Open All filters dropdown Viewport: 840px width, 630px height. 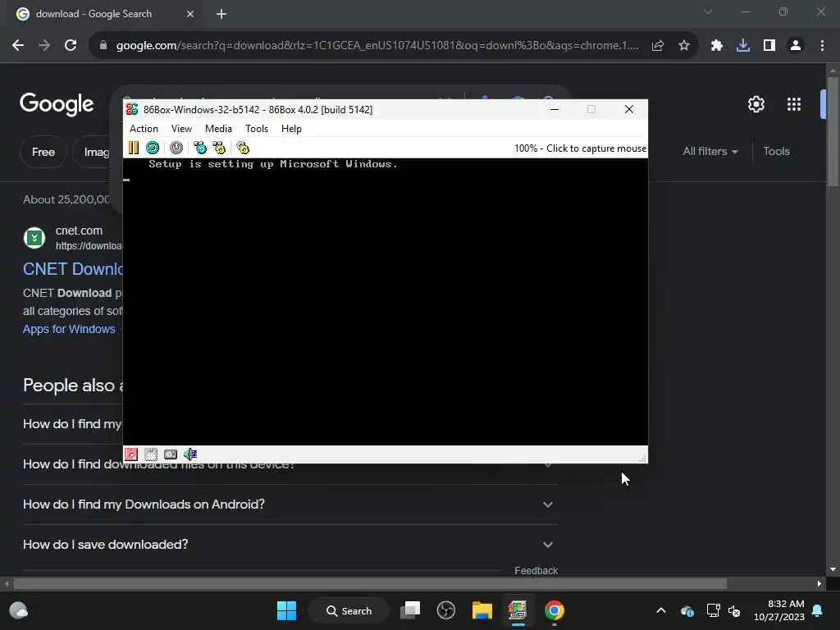point(710,152)
